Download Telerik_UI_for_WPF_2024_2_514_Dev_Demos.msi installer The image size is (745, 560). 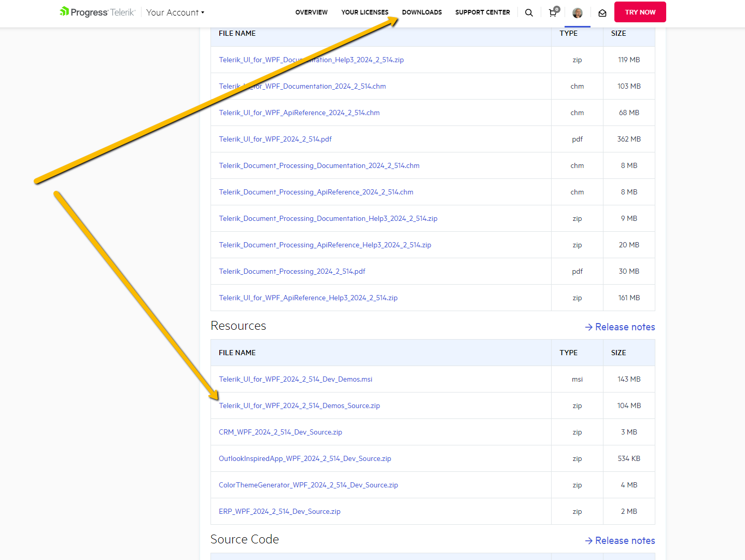pos(296,380)
